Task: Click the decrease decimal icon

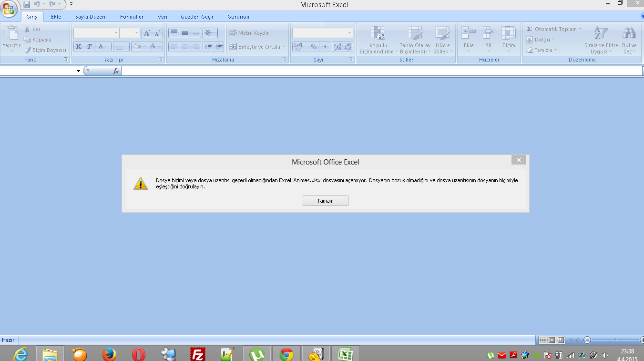Action: coord(348,47)
